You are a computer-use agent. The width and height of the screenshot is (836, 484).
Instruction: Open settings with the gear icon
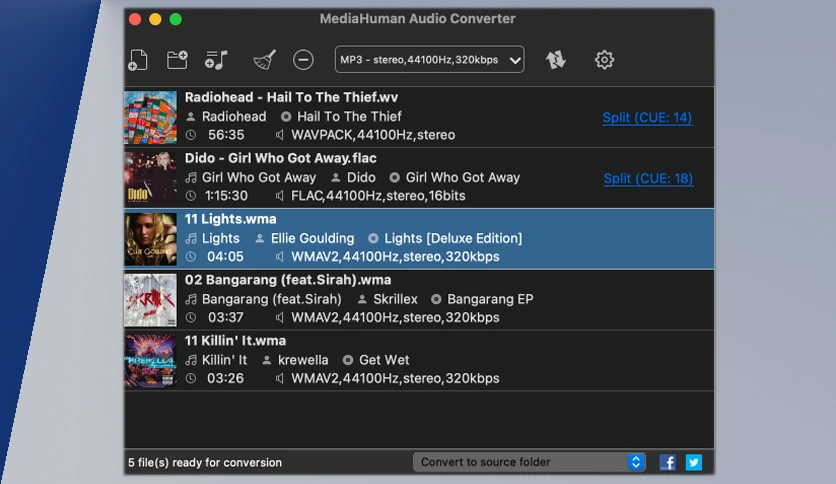pyautogui.click(x=604, y=60)
